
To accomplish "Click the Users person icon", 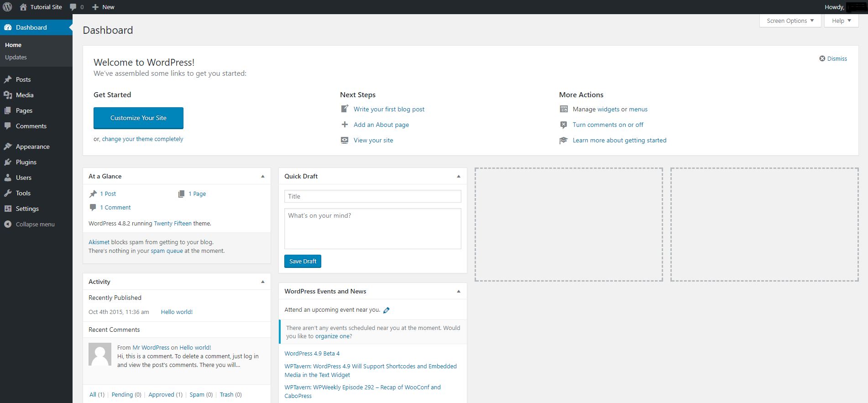I will pyautogui.click(x=8, y=178).
